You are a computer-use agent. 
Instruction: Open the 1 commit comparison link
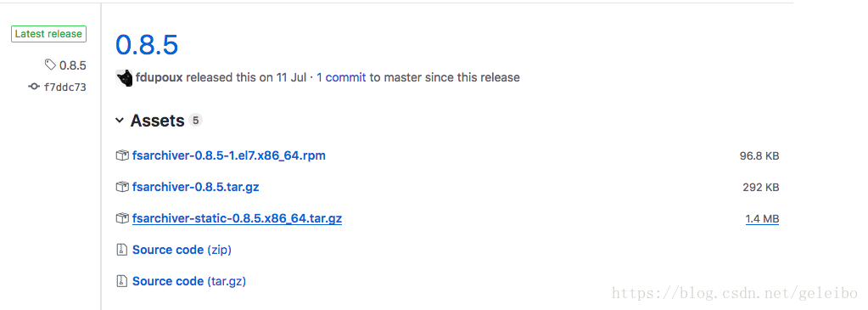pos(341,77)
